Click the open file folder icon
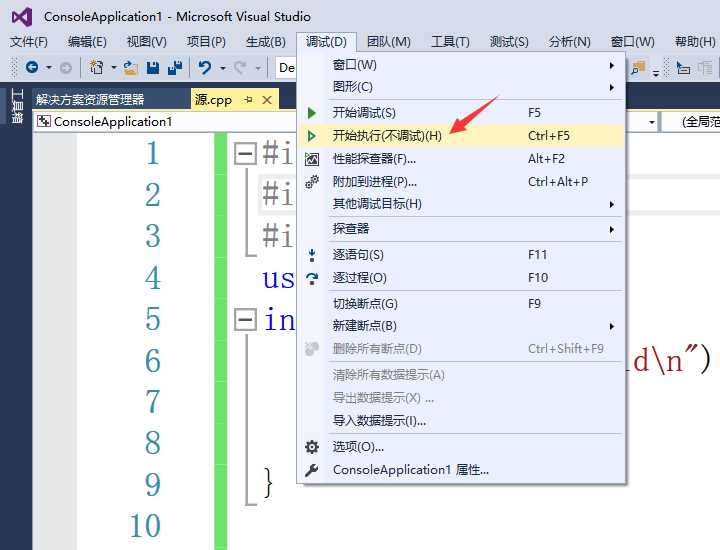The image size is (720, 550). click(131, 68)
